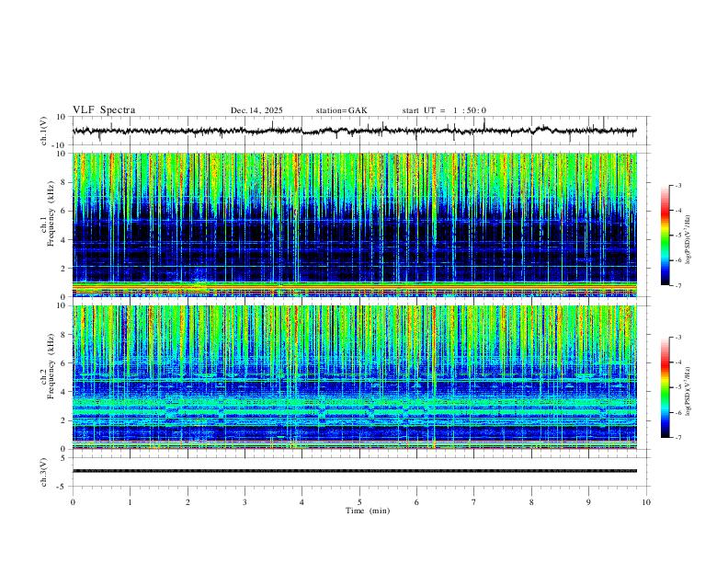This screenshot has height=563, width=728.
Task: Click the time axis tick label '5'
Action: click(359, 502)
